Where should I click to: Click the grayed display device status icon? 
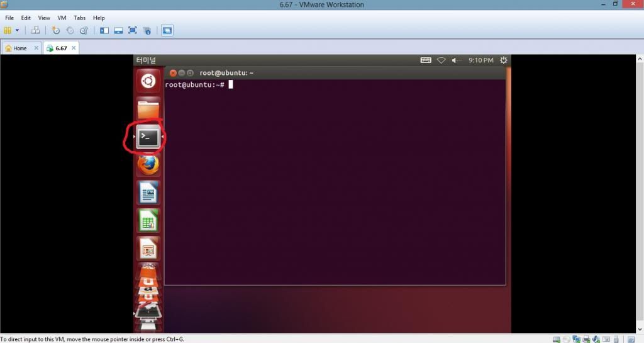pos(606,339)
